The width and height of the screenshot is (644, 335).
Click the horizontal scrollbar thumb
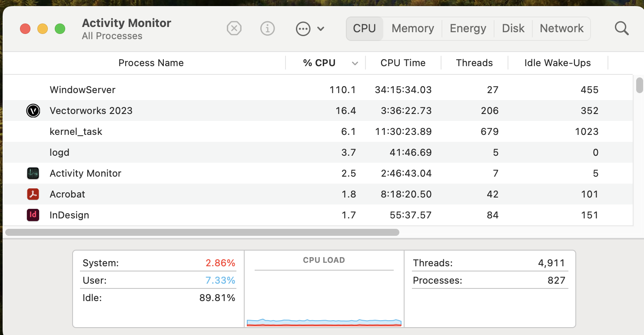202,232
